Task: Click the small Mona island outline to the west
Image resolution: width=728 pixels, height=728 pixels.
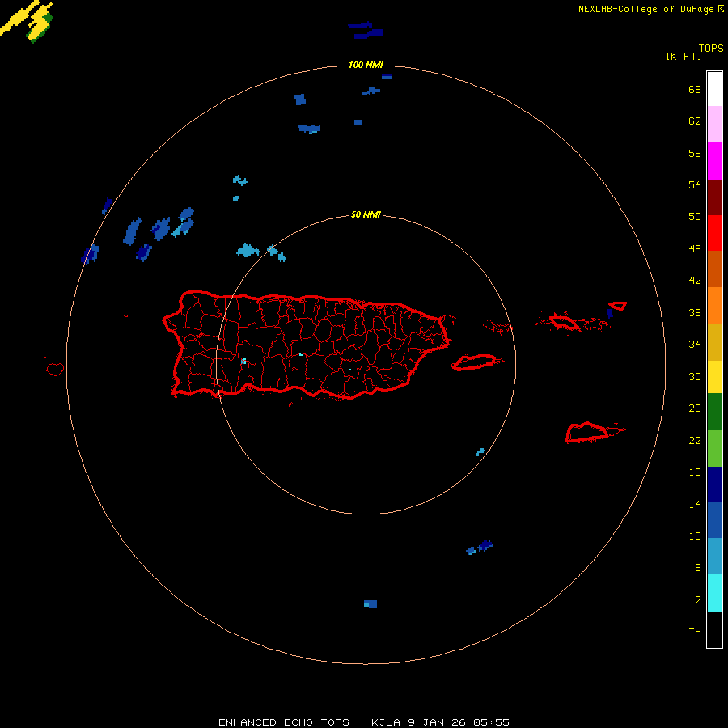Action: coord(55,369)
